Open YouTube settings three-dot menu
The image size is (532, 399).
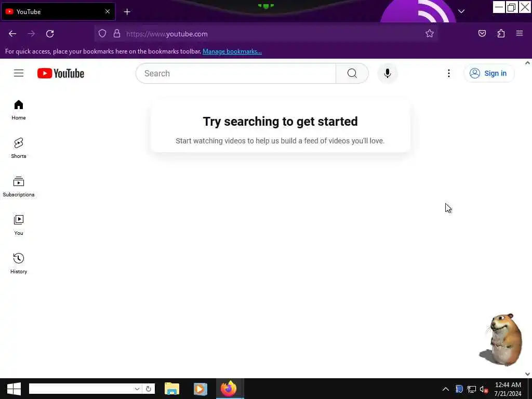tap(448, 73)
